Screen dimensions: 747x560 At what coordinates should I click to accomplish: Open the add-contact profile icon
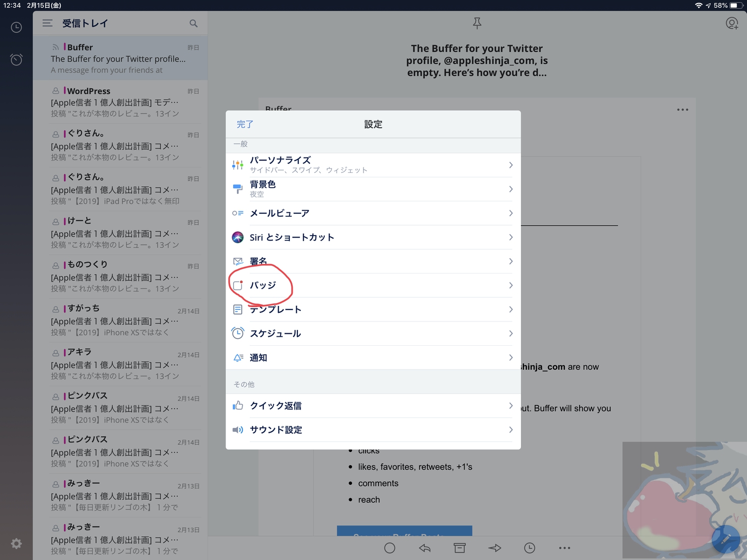[x=732, y=23]
